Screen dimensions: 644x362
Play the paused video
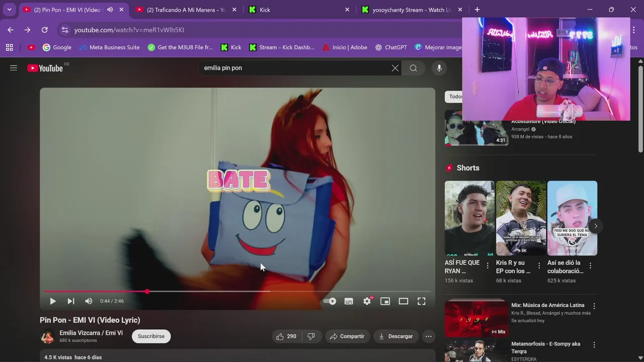pyautogui.click(x=53, y=301)
